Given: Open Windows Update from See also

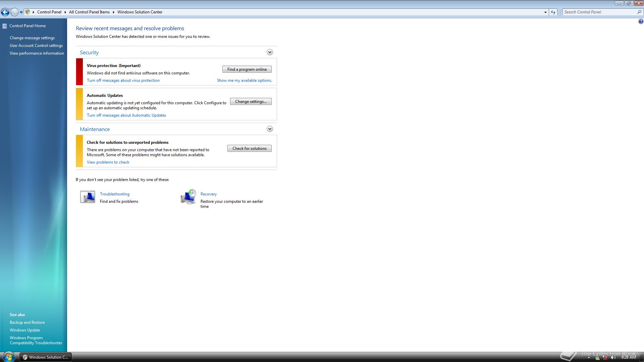Looking at the screenshot, I should point(25,330).
